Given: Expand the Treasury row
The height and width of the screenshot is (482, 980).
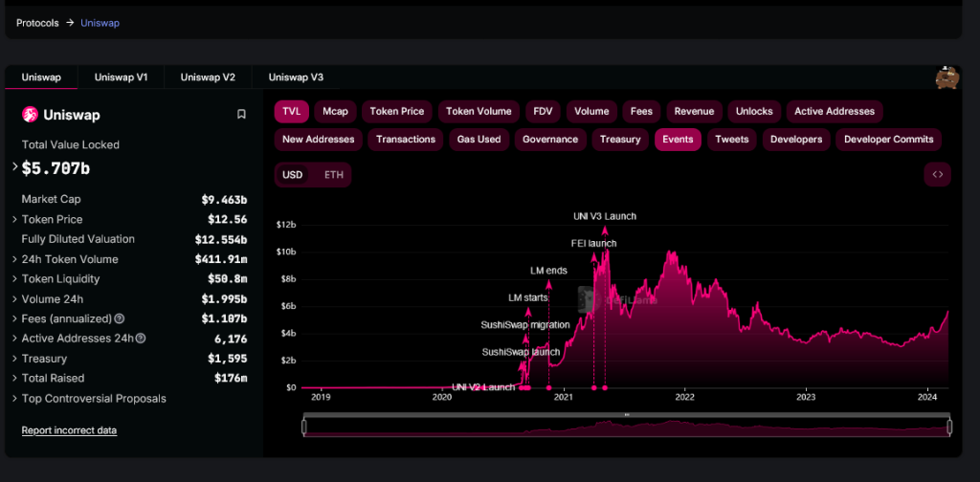Looking at the screenshot, I should click(14, 359).
